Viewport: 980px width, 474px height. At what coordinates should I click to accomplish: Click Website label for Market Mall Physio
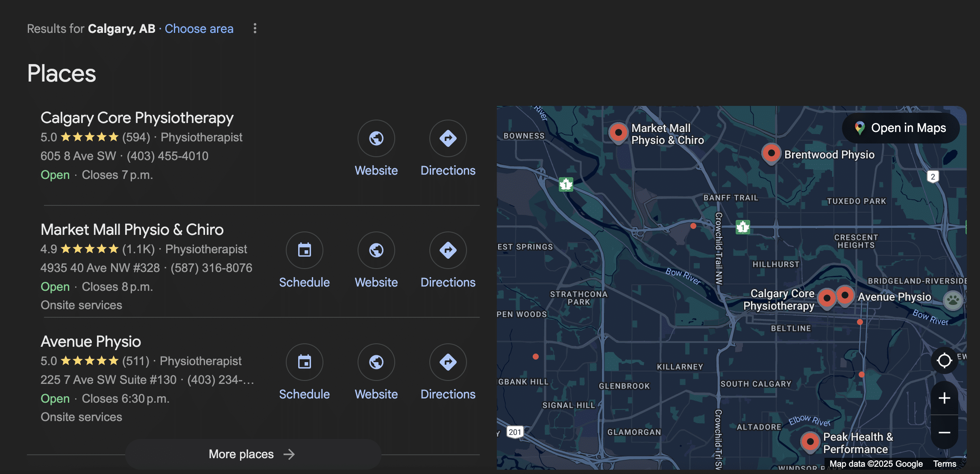click(376, 282)
